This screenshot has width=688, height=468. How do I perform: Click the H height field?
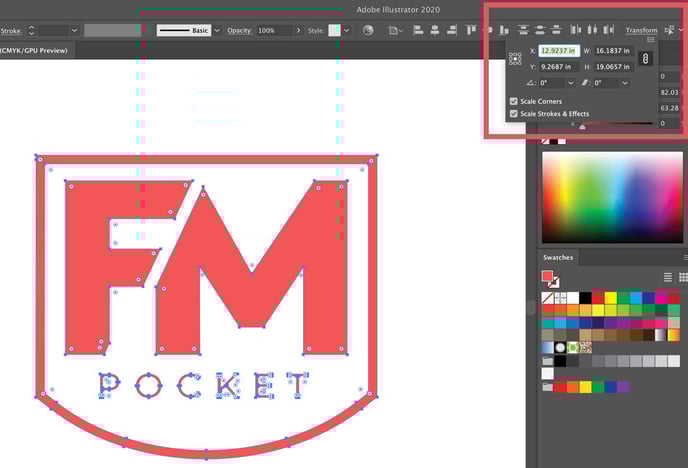pos(613,67)
